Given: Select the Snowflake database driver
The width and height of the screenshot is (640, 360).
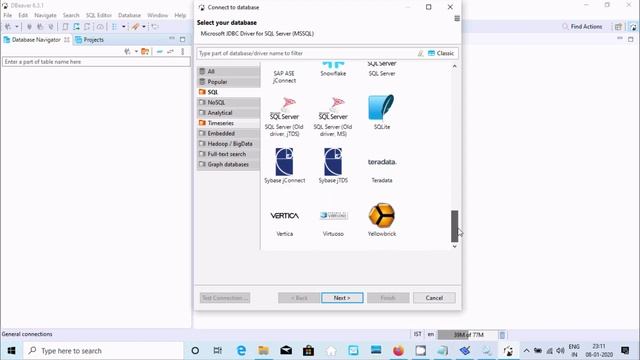Looking at the screenshot, I should click(x=333, y=69).
